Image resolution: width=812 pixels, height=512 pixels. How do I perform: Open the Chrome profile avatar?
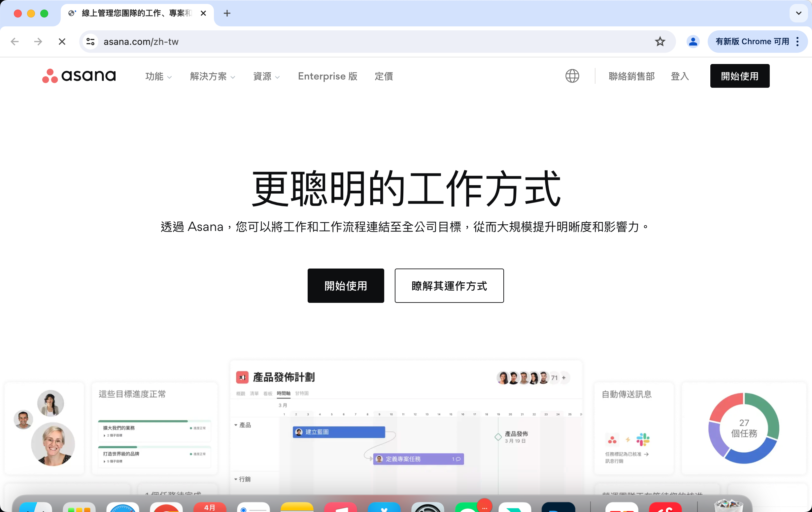click(693, 42)
